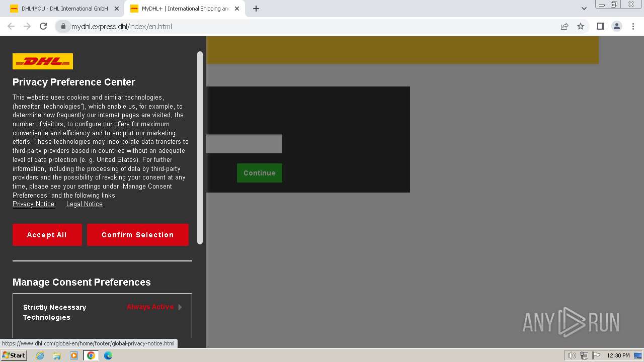Click the padlock site info icon
This screenshot has width=644, height=362.
point(63,26)
